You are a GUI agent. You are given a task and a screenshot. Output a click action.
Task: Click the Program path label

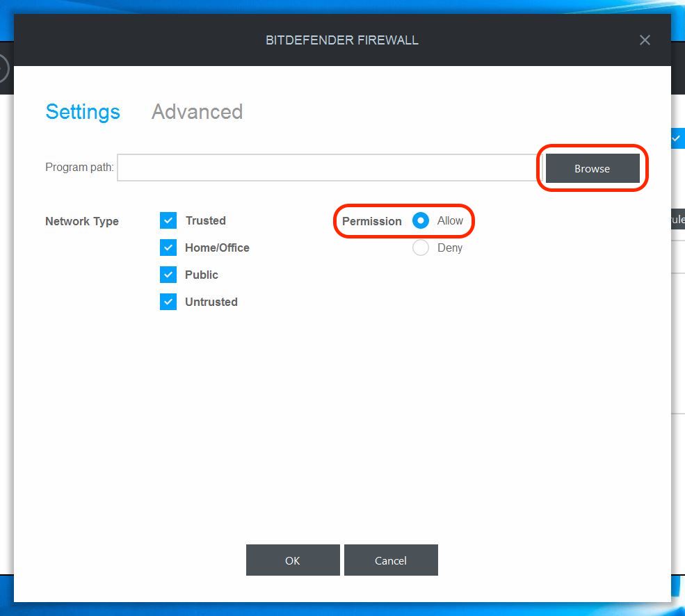[79, 168]
